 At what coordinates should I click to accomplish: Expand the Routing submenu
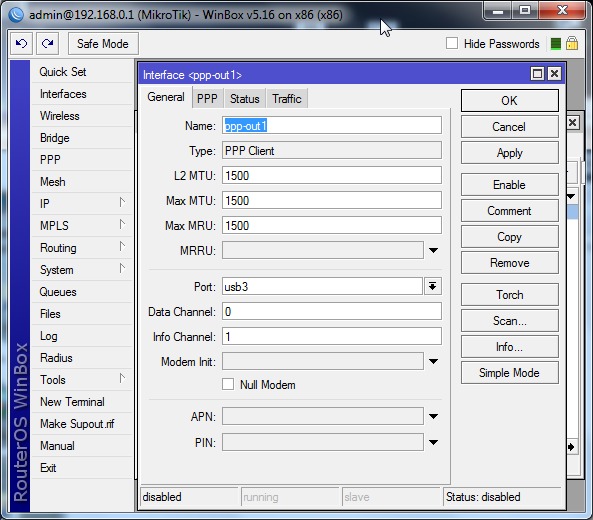tap(122, 247)
